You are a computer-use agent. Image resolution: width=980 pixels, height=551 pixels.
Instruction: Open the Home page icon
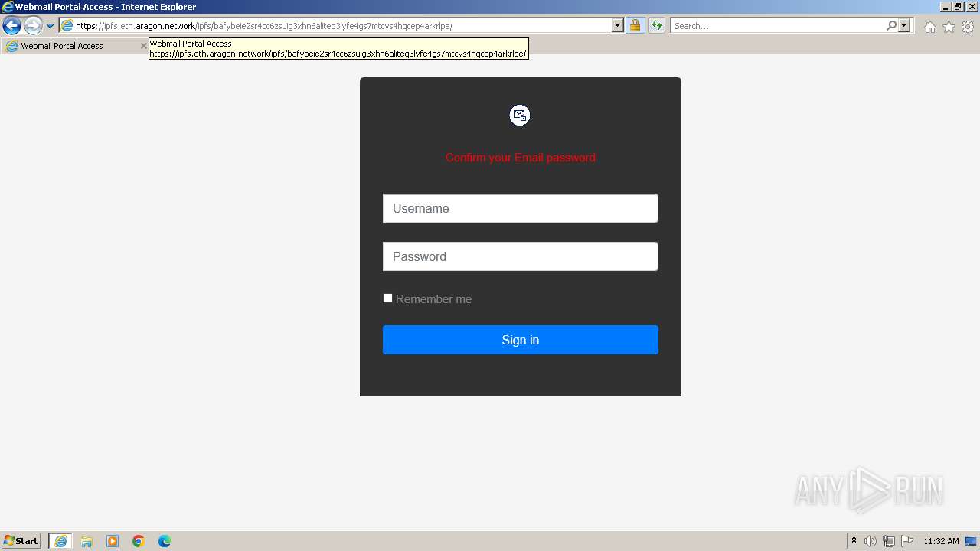point(929,27)
